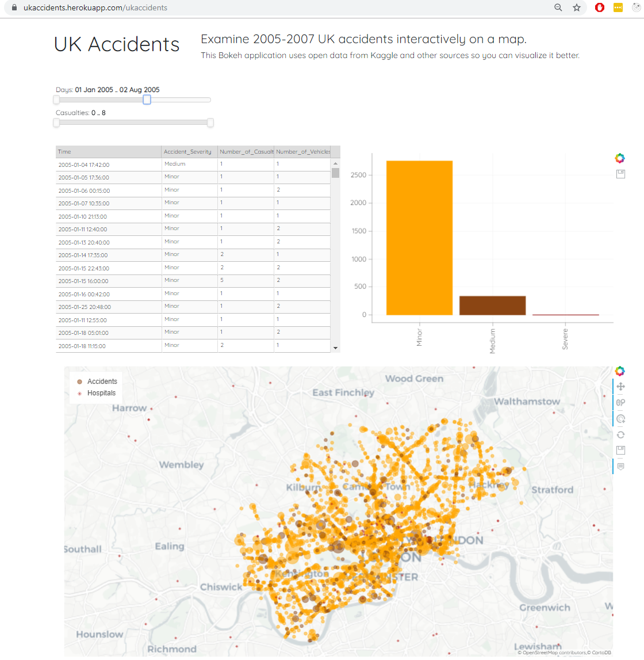This screenshot has width=644, height=660.
Task: Open the yellow browser extension icon
Action: 618,7
